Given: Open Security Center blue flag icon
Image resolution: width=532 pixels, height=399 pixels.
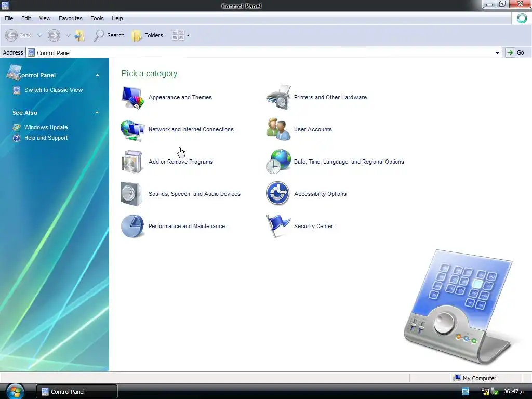Looking at the screenshot, I should point(278,226).
